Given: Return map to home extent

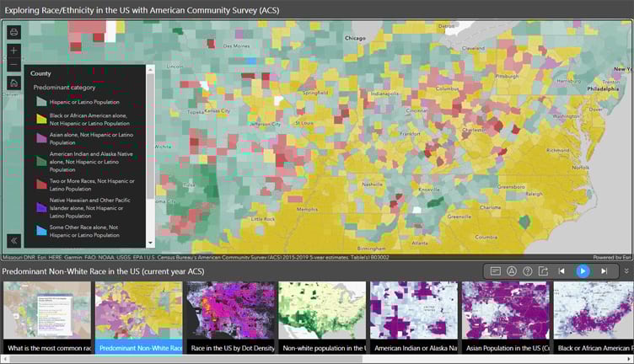Looking at the screenshot, I should (13, 83).
